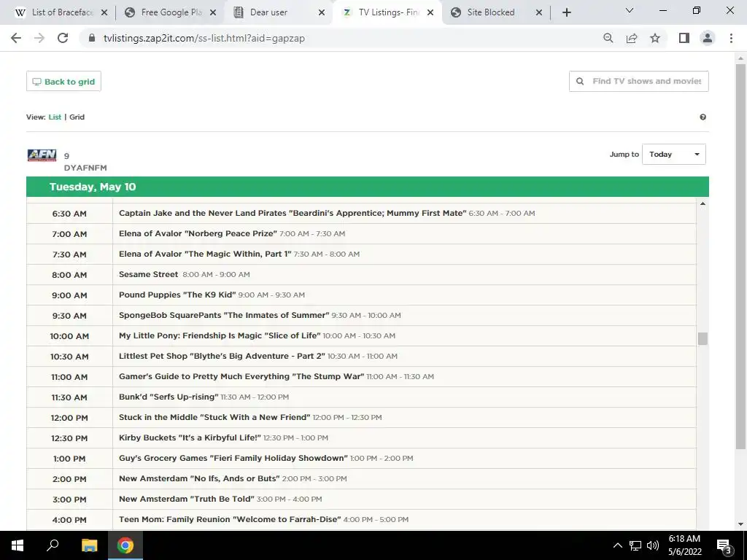The width and height of the screenshot is (747, 560).
Task: Open New Amsterdam "Truth Be Told"
Action: click(186, 499)
